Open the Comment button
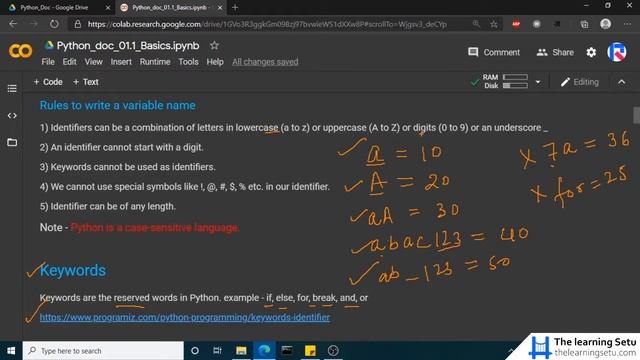The width and height of the screenshot is (640, 360). pos(494,52)
